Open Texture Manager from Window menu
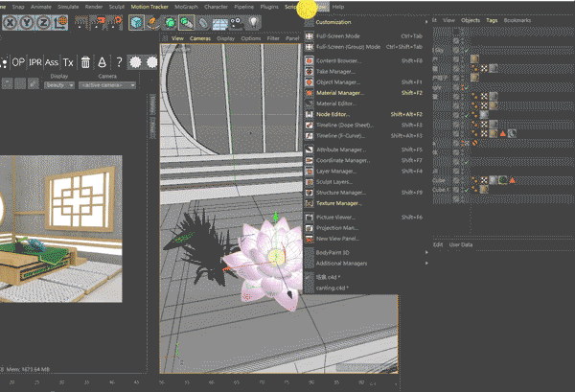The image size is (575, 392). tap(364, 203)
